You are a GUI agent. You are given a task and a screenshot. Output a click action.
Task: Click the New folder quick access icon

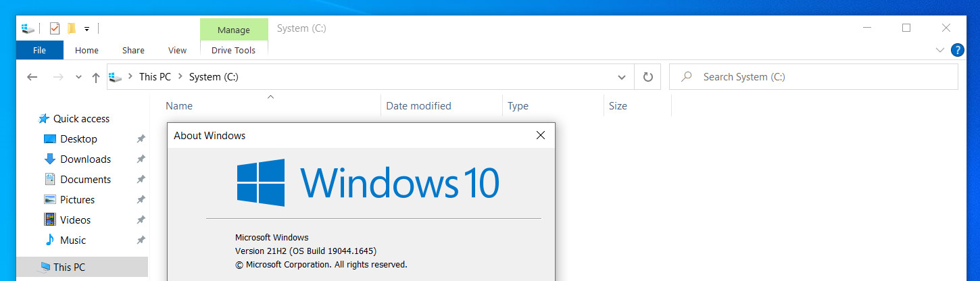(71, 28)
